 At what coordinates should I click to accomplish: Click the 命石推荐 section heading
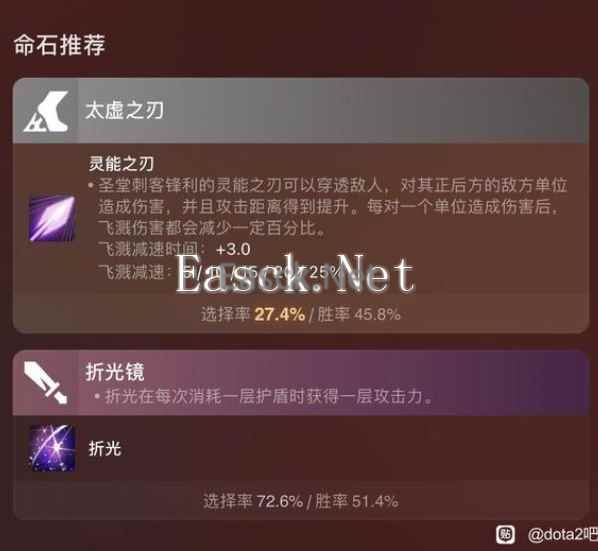[x=59, y=45]
